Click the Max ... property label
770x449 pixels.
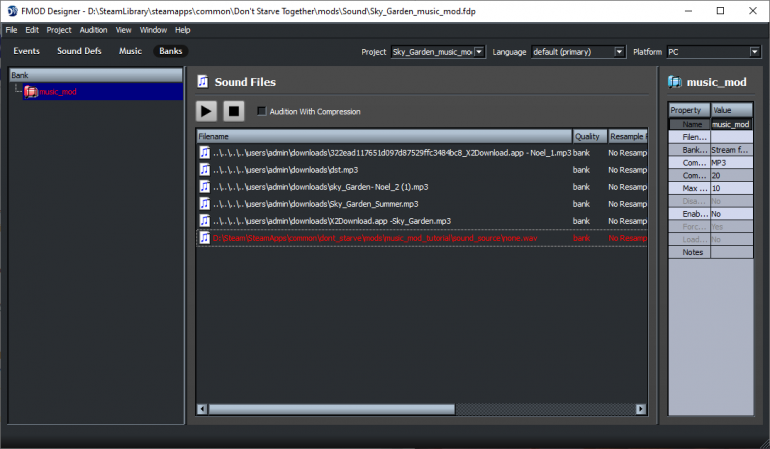coord(689,188)
